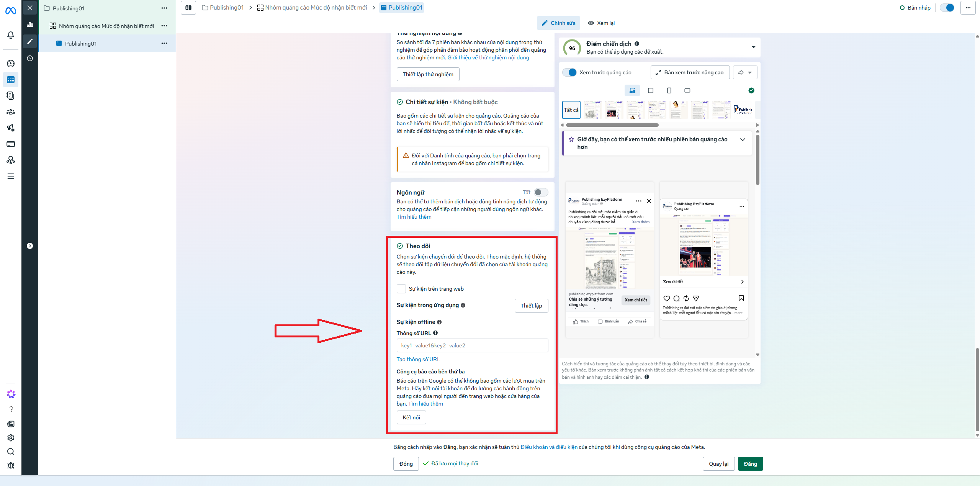This screenshot has height=486, width=980.
Task: Click Kết nối button
Action: pos(411,417)
